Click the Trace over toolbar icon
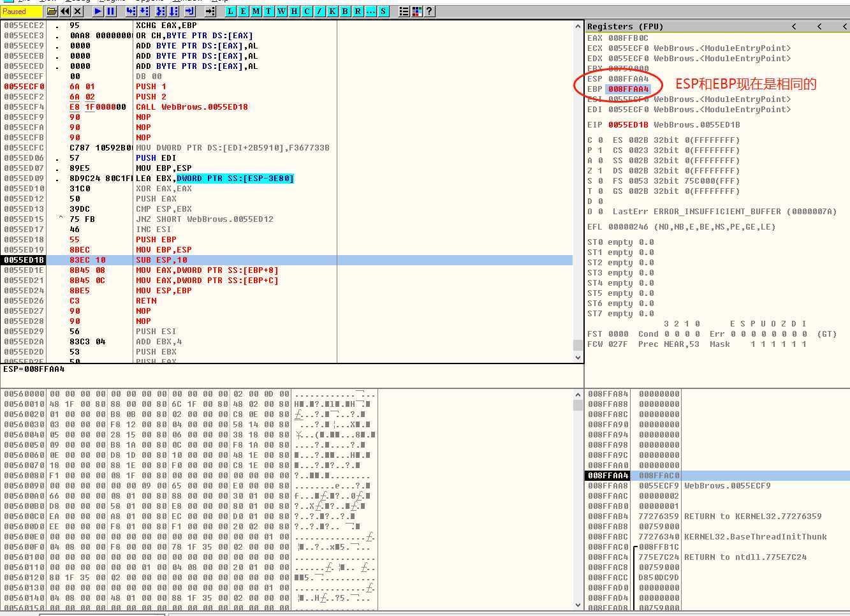Image resolution: width=850 pixels, height=616 pixels. pos(173,11)
